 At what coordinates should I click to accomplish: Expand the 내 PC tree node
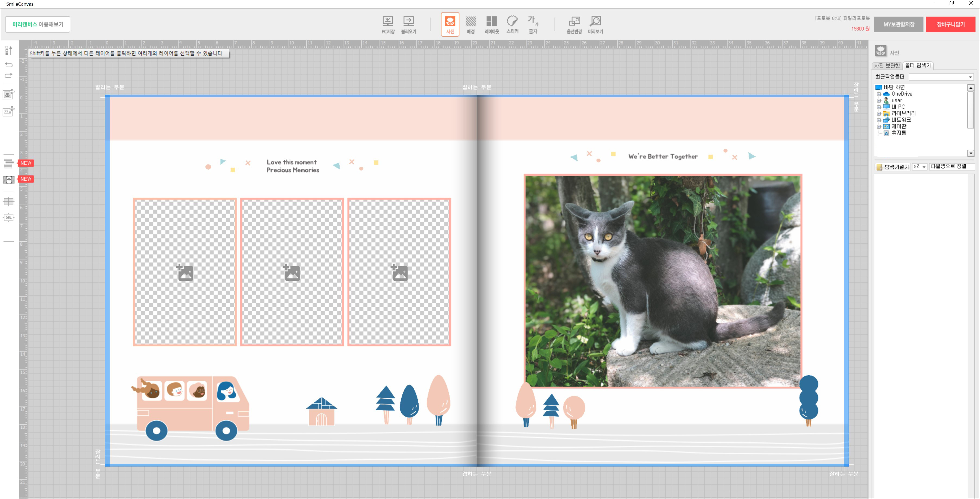click(879, 107)
